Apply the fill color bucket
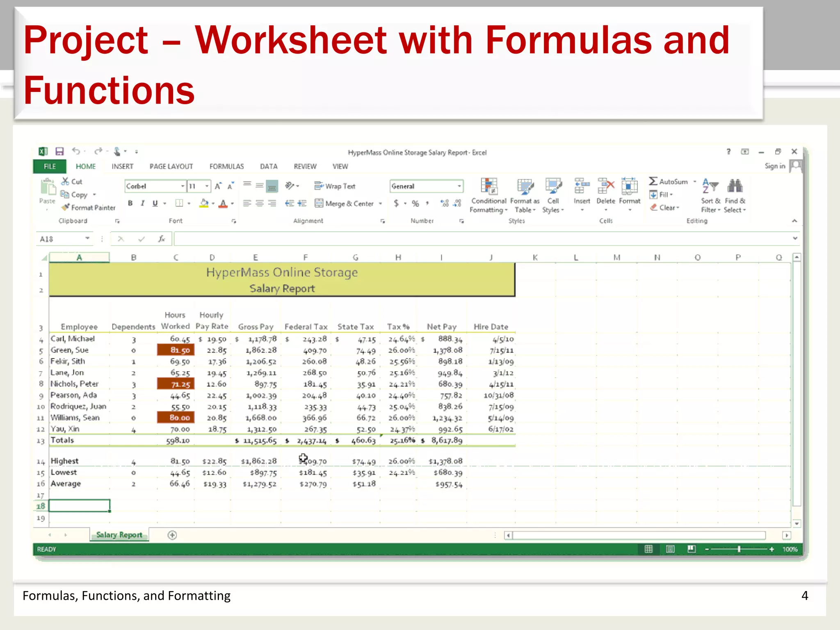 (204, 203)
